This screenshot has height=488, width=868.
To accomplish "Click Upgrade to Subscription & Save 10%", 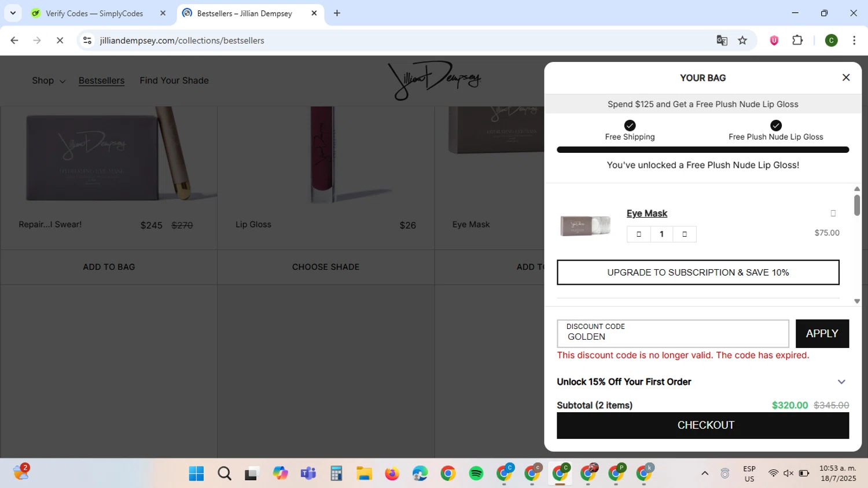I will [x=698, y=272].
